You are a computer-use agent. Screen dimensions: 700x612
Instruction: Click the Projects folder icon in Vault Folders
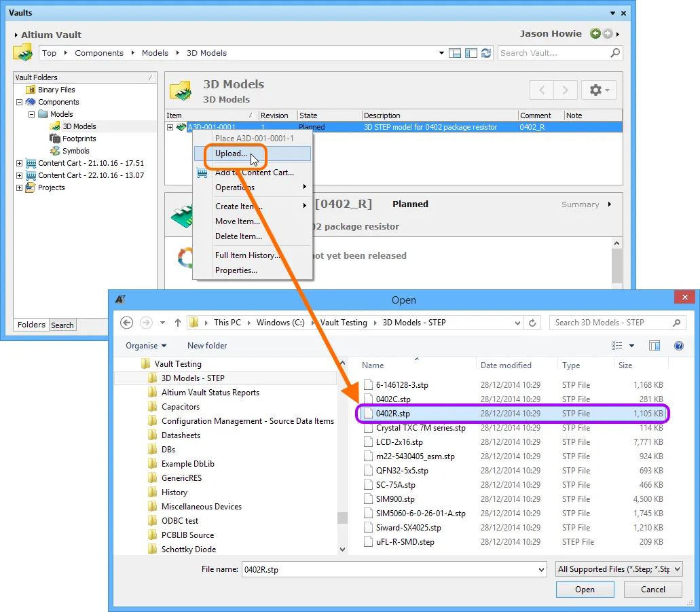31,187
